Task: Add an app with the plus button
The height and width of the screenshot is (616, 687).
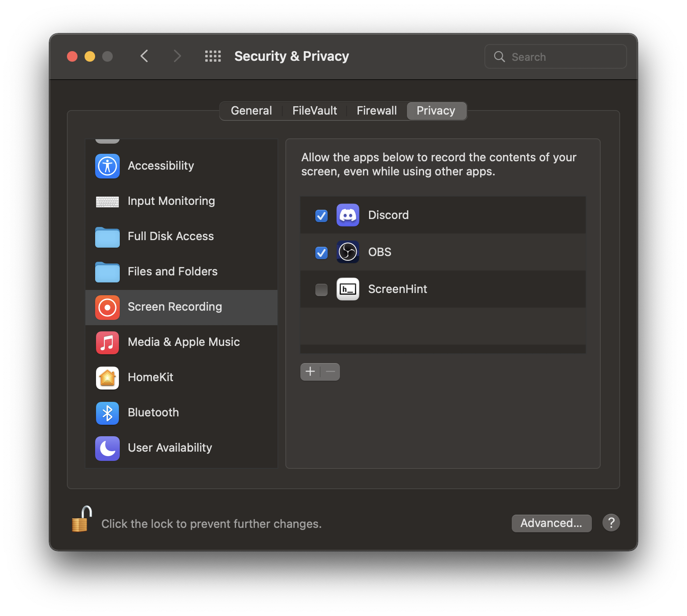Action: pyautogui.click(x=310, y=371)
